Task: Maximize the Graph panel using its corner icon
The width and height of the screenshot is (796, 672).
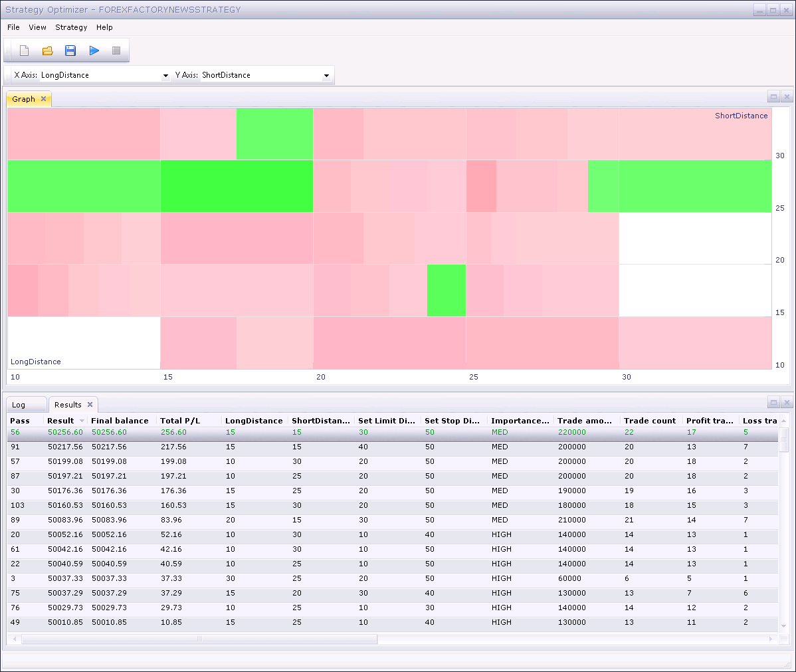Action: (773, 96)
